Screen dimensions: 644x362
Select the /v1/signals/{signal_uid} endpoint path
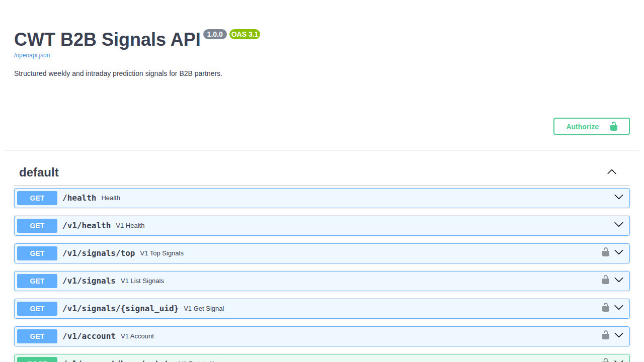click(120, 309)
